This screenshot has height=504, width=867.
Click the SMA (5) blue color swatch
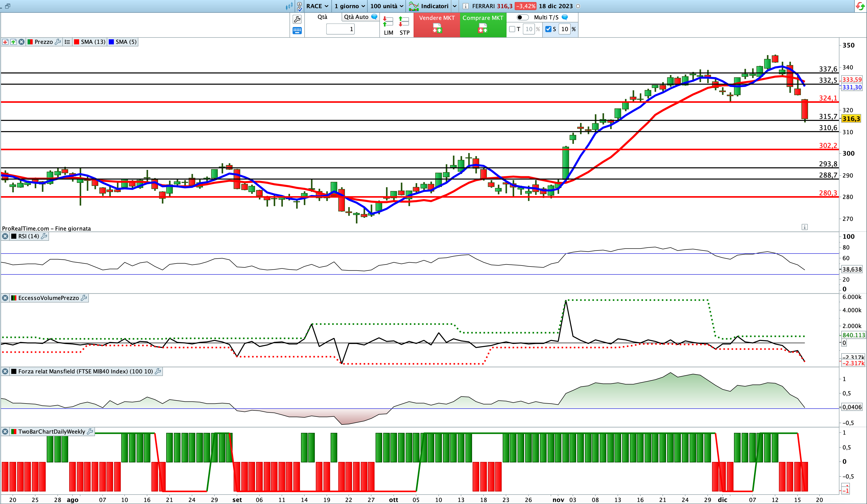pyautogui.click(x=111, y=42)
